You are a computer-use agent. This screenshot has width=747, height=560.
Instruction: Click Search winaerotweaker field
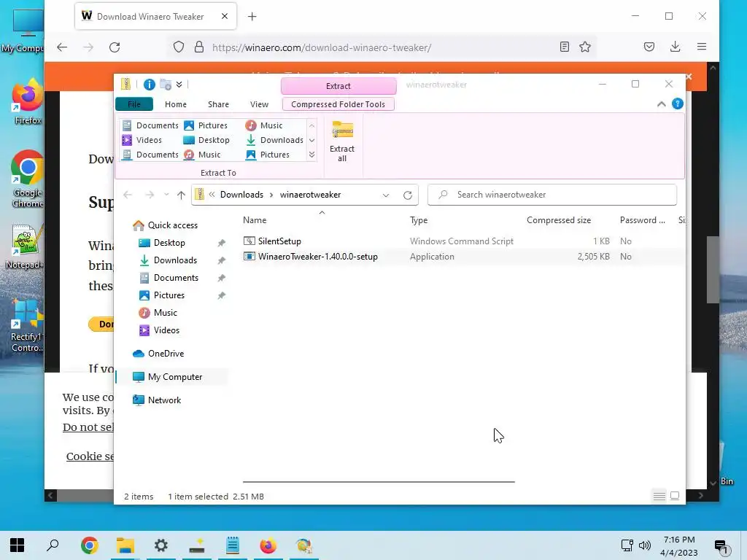(552, 195)
